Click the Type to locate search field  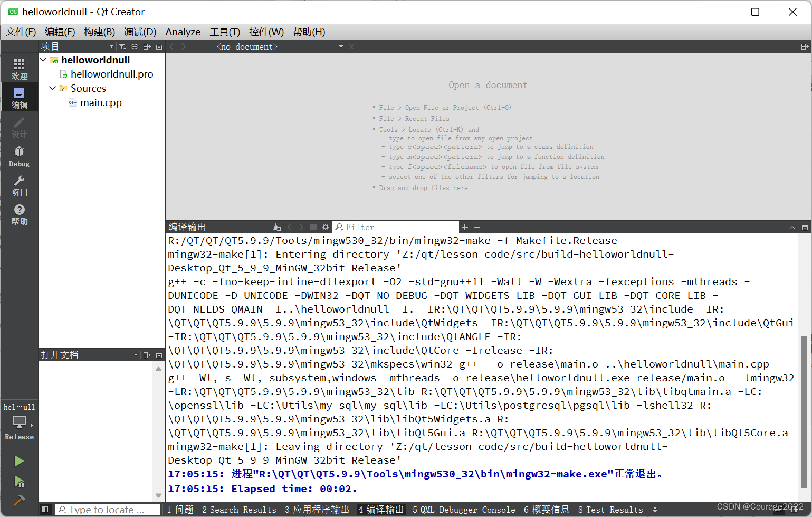[108, 510]
